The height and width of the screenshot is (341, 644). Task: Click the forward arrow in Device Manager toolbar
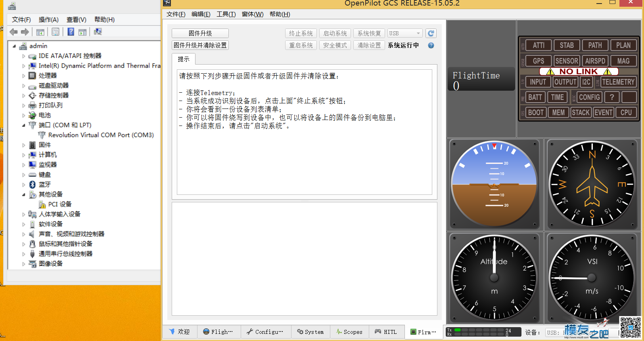click(25, 32)
